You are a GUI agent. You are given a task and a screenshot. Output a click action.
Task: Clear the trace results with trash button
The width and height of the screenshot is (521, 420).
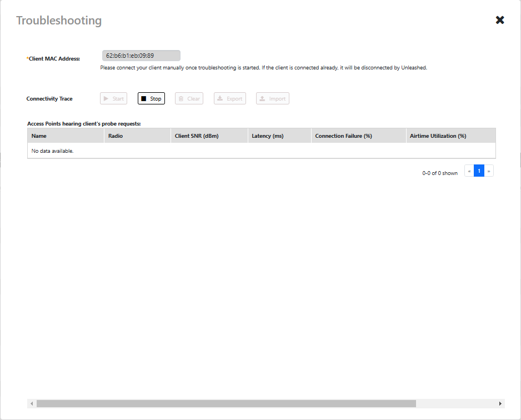(189, 99)
